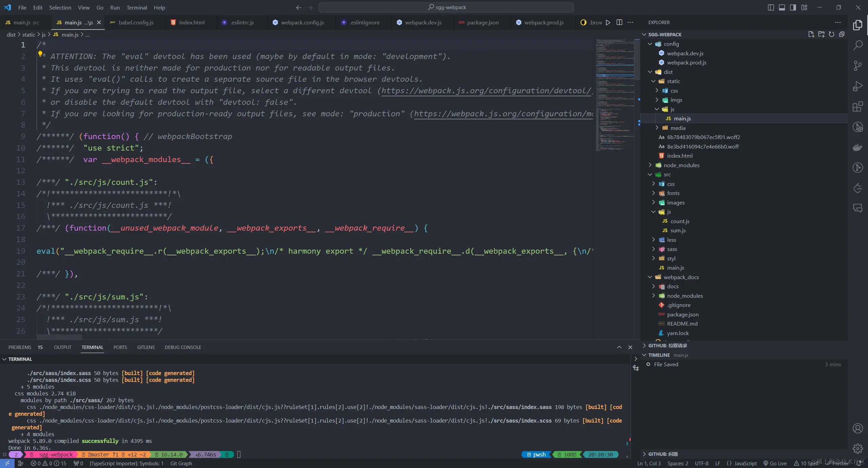Open the Extensions view icon
This screenshot has width=868, height=468.
click(x=858, y=106)
